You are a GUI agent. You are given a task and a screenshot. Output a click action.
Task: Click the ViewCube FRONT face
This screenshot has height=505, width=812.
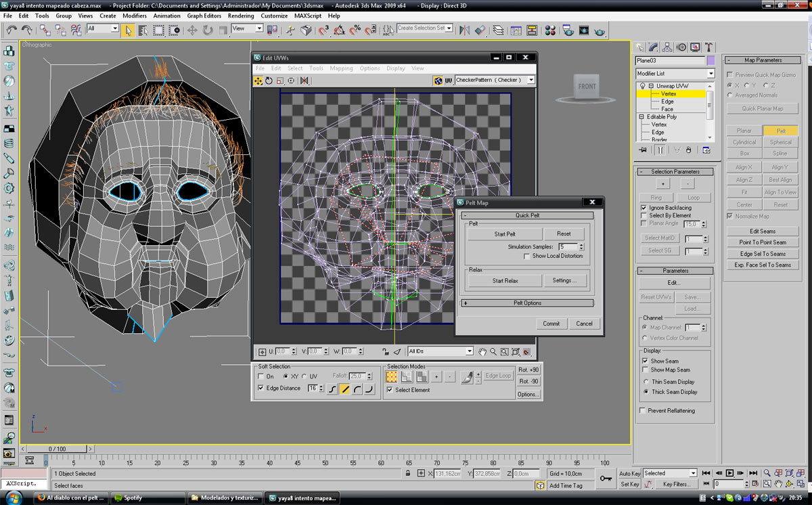pyautogui.click(x=587, y=87)
